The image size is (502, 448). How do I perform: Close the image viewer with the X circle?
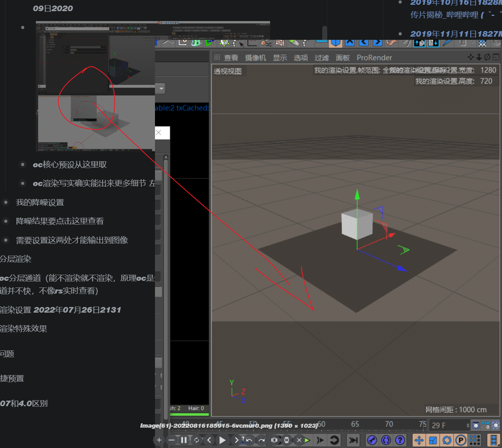[299, 440]
